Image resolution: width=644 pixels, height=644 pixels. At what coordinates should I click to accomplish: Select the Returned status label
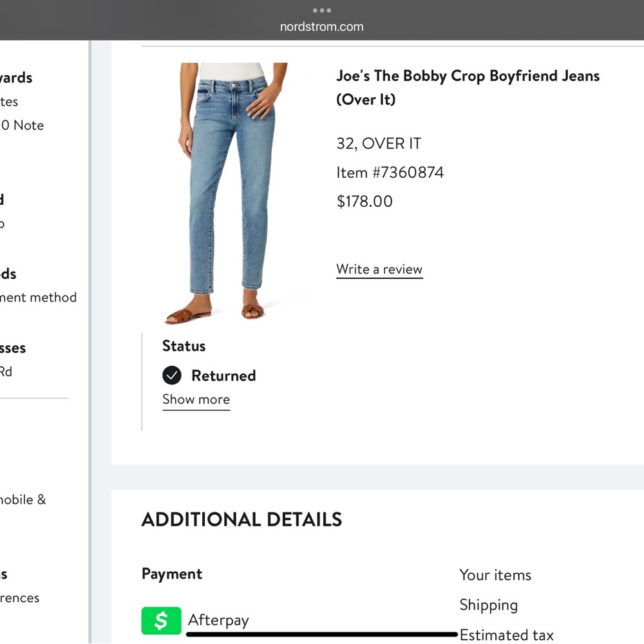[x=223, y=376]
